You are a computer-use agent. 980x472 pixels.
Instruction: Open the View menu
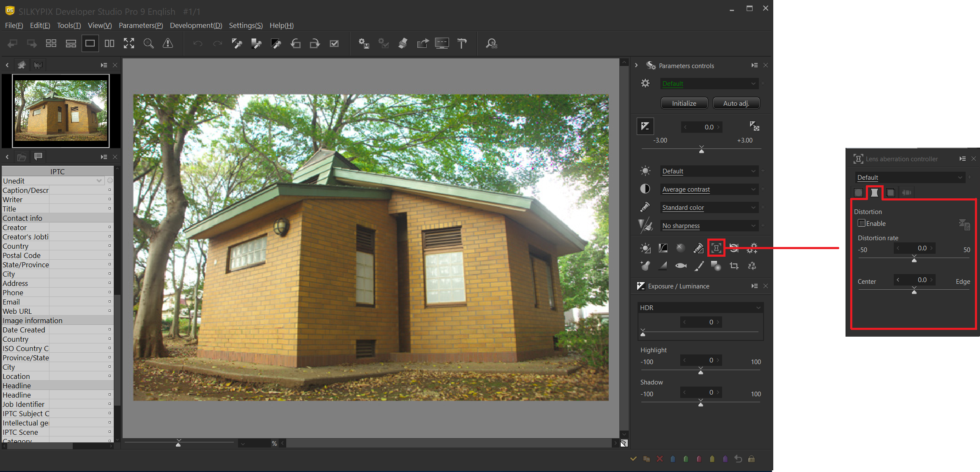100,25
